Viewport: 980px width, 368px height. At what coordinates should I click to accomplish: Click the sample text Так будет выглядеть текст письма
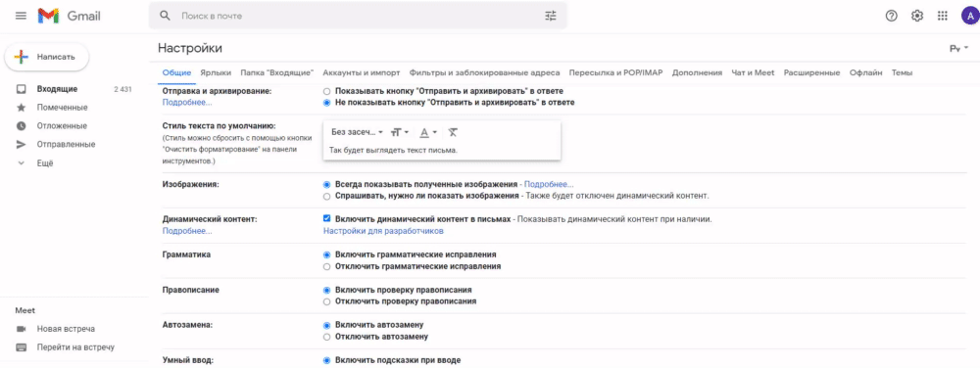coord(394,151)
